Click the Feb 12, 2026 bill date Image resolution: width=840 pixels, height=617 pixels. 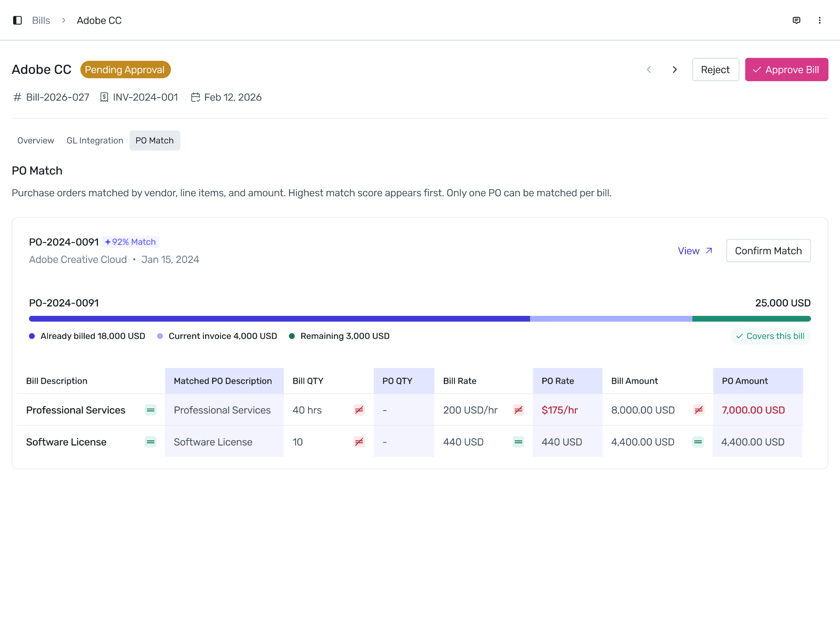click(x=233, y=97)
